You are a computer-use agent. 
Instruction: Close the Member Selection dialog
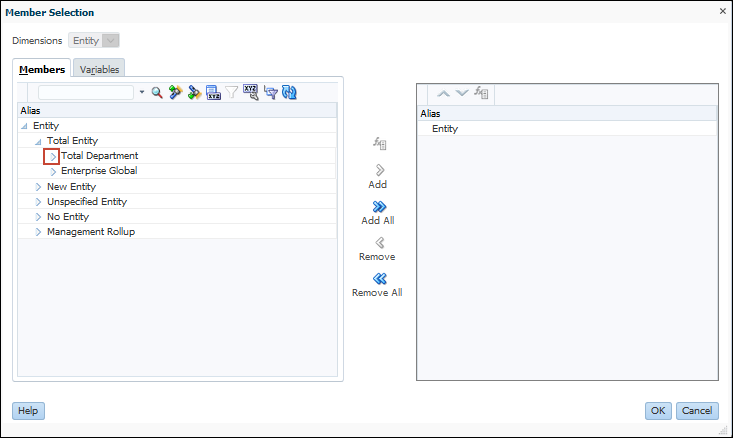coord(723,11)
